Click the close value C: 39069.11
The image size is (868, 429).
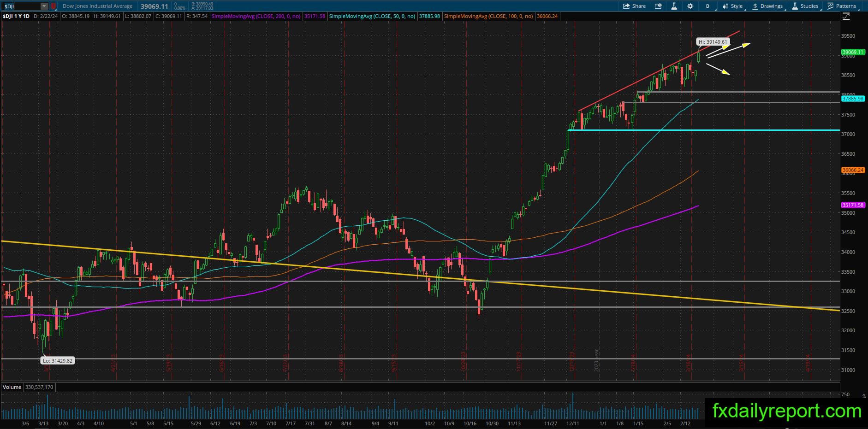tap(169, 16)
